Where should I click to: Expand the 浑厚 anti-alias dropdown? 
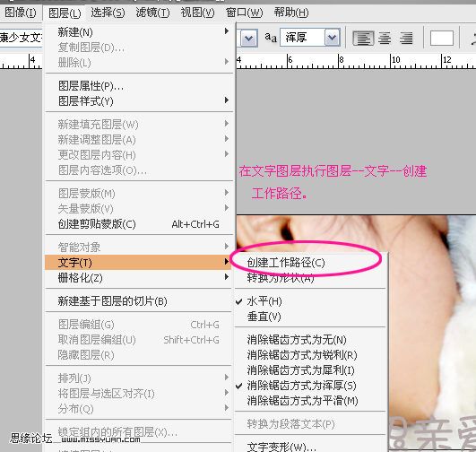tap(332, 38)
